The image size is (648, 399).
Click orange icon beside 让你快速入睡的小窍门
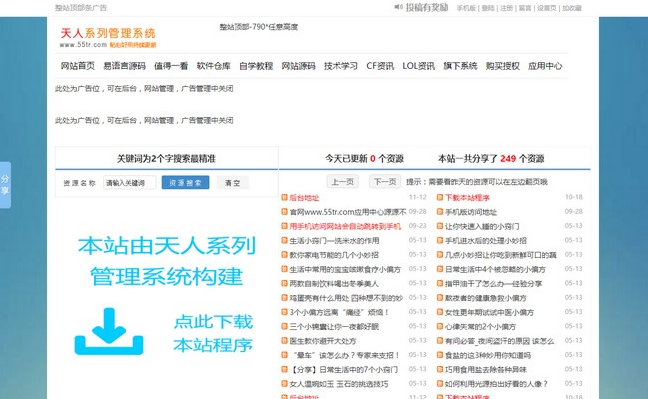point(440,226)
